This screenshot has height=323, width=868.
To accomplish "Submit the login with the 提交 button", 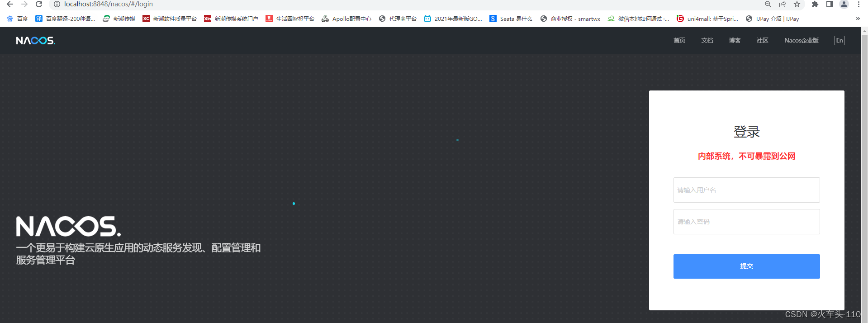I will coord(746,266).
